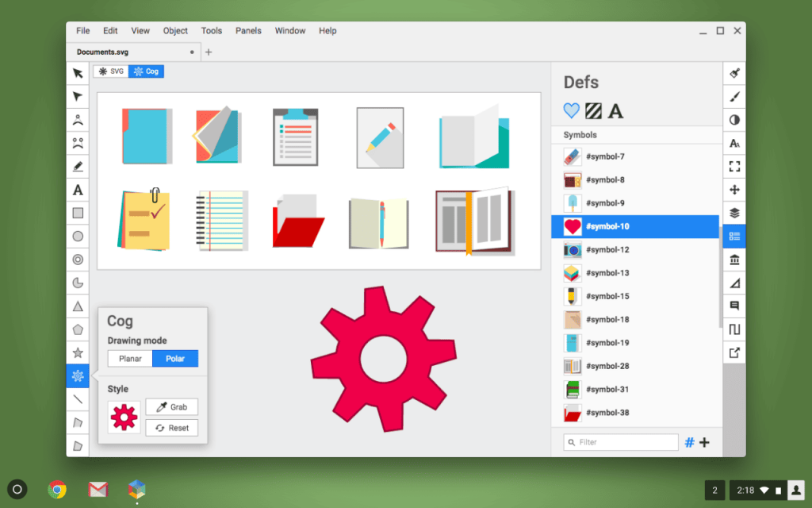Open the Panels menu
Image resolution: width=812 pixels, height=508 pixels.
(x=248, y=30)
